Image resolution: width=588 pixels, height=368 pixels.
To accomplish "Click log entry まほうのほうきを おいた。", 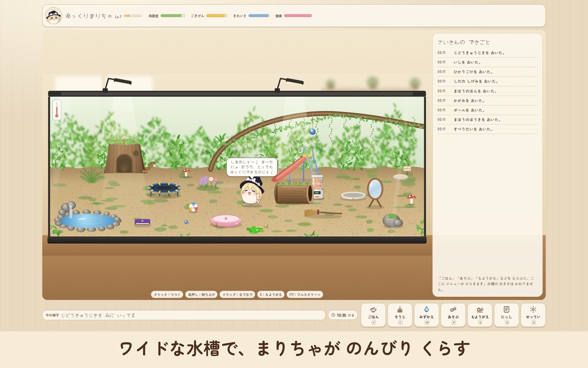I will [x=487, y=120].
